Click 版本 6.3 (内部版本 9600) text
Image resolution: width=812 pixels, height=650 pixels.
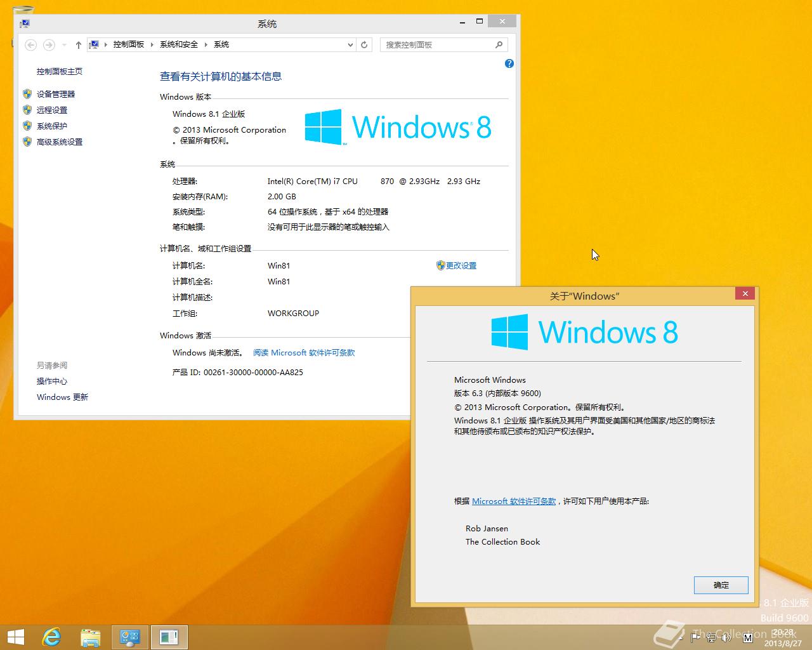point(497,393)
